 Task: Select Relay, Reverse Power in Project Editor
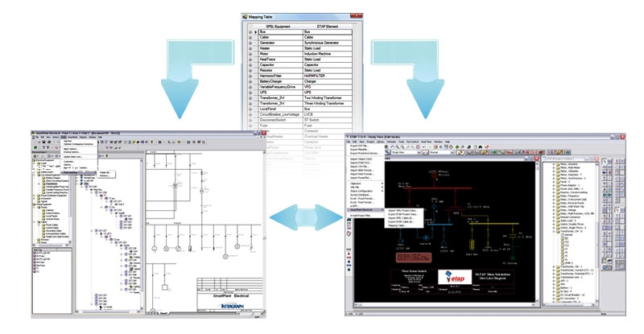[572, 203]
